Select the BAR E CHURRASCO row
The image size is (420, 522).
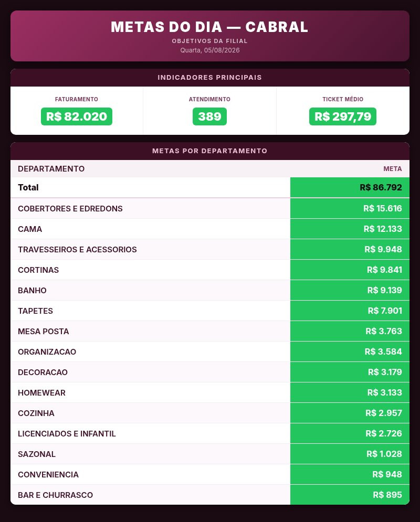pos(210,495)
